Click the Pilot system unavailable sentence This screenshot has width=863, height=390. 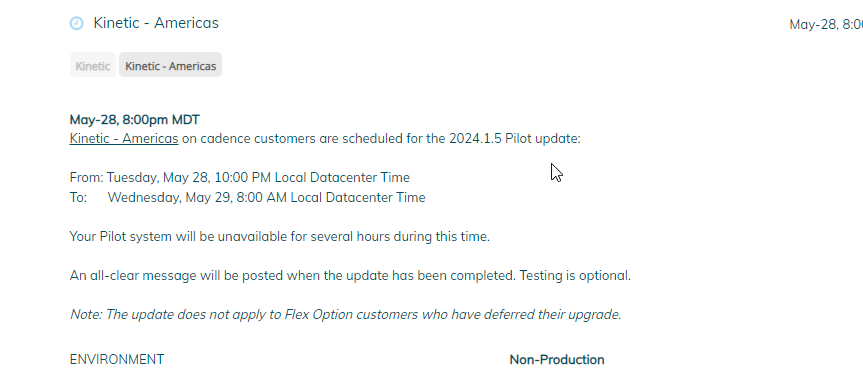point(280,237)
